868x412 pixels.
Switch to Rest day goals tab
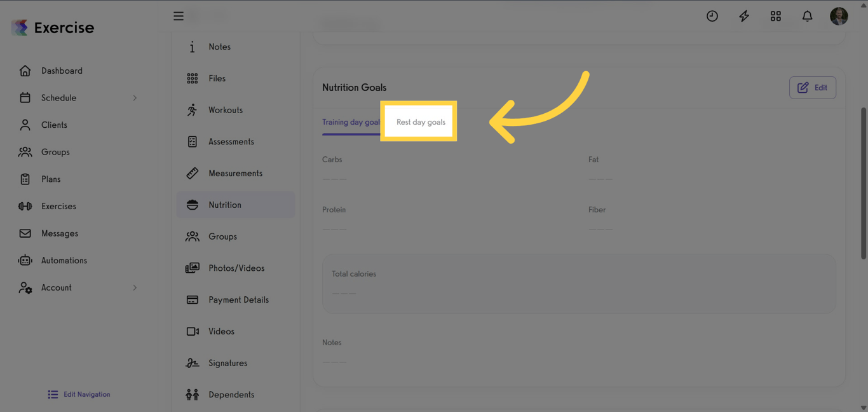click(421, 122)
